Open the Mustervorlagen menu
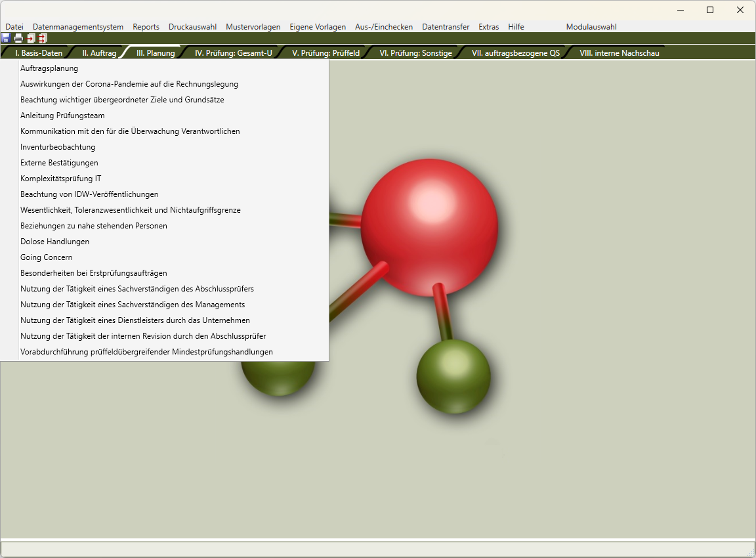756x558 pixels. [253, 27]
